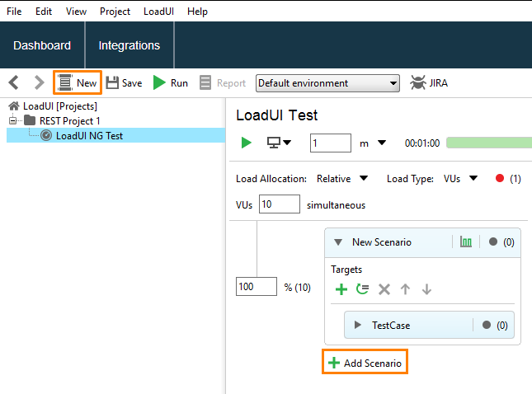Switch to the Dashboard tab

pyautogui.click(x=42, y=45)
